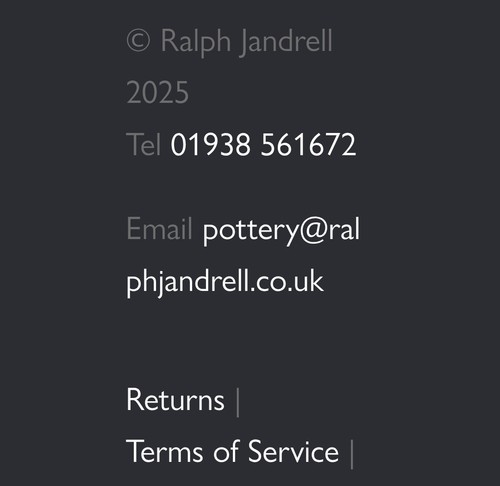500x486 pixels.
Task: Click the Ralph Jandrell copyright name
Action: coord(247,42)
